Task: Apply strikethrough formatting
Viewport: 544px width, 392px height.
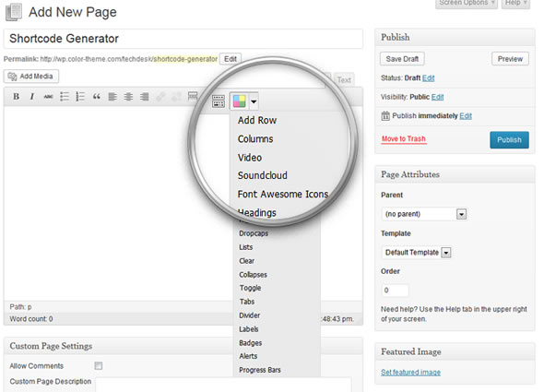Action: [x=48, y=97]
